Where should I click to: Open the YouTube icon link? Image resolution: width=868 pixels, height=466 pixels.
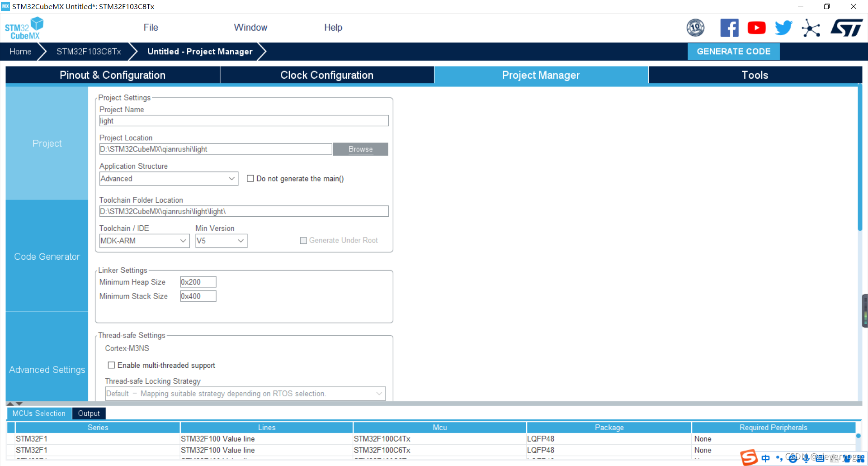(x=756, y=28)
